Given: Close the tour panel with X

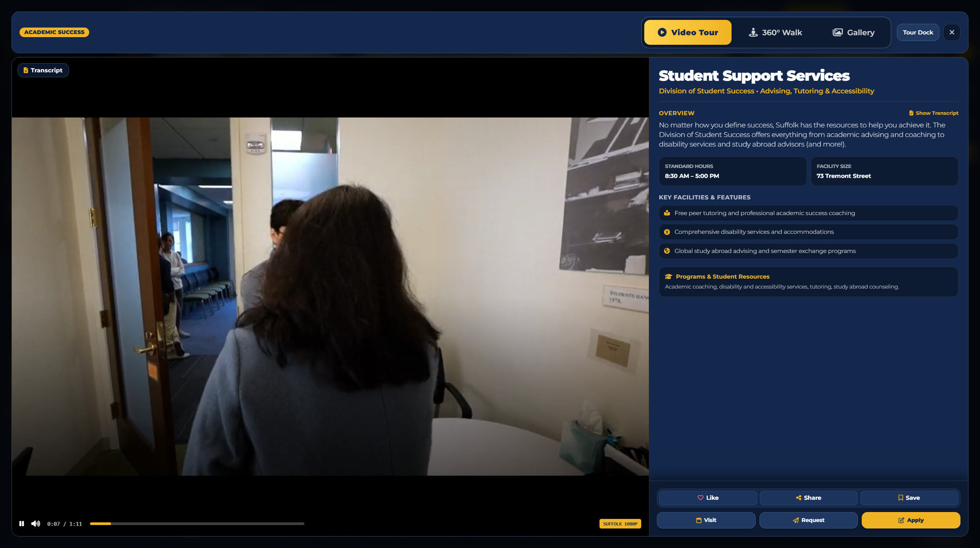Looking at the screenshot, I should (952, 33).
